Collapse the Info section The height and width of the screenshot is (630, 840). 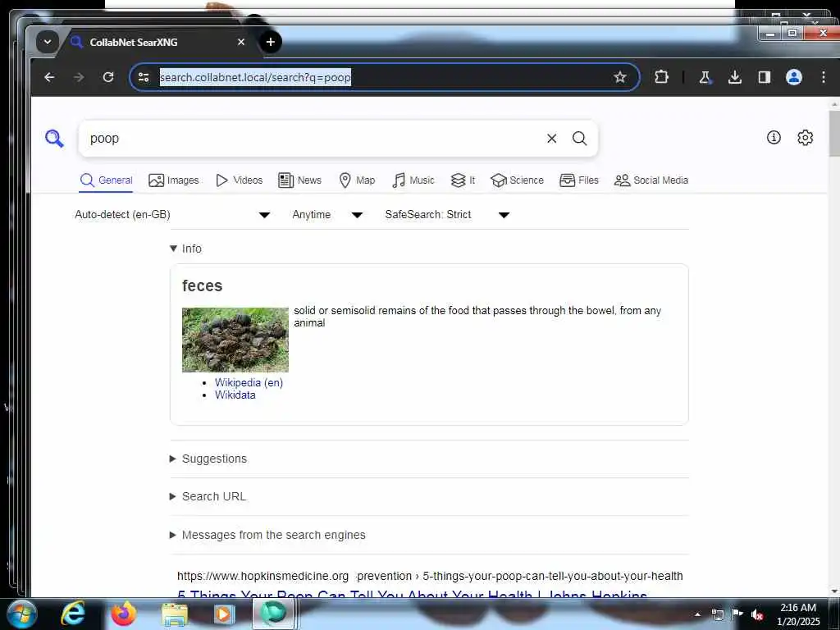tap(186, 249)
